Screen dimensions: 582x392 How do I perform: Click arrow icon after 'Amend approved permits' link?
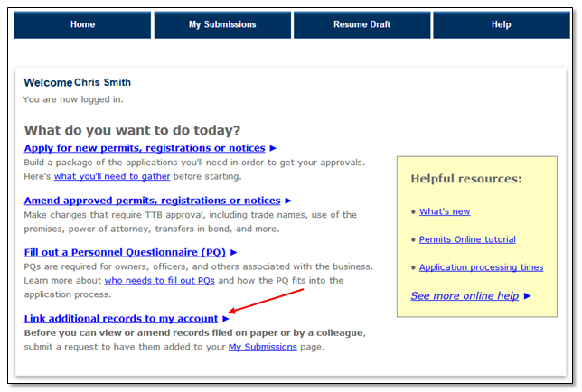coord(288,201)
